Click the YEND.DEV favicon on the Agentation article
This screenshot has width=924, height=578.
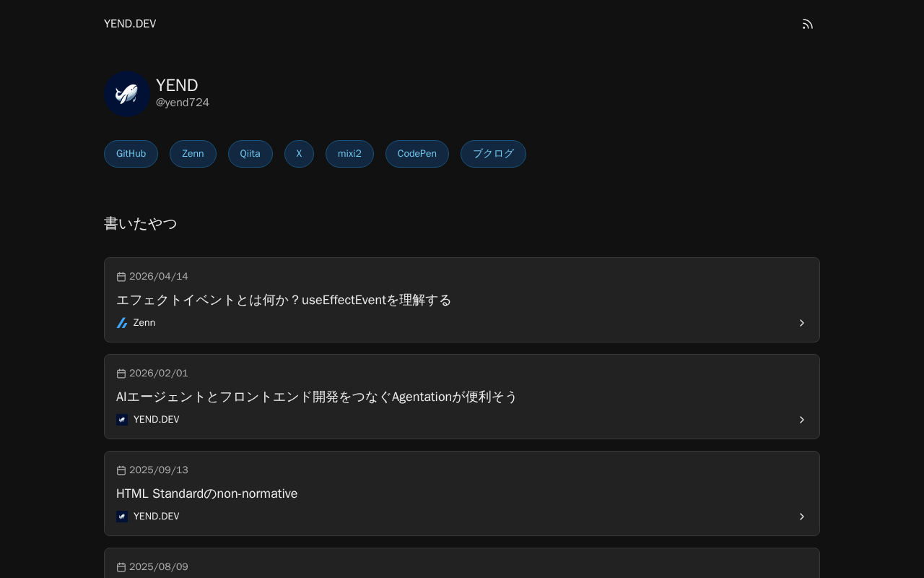122,420
